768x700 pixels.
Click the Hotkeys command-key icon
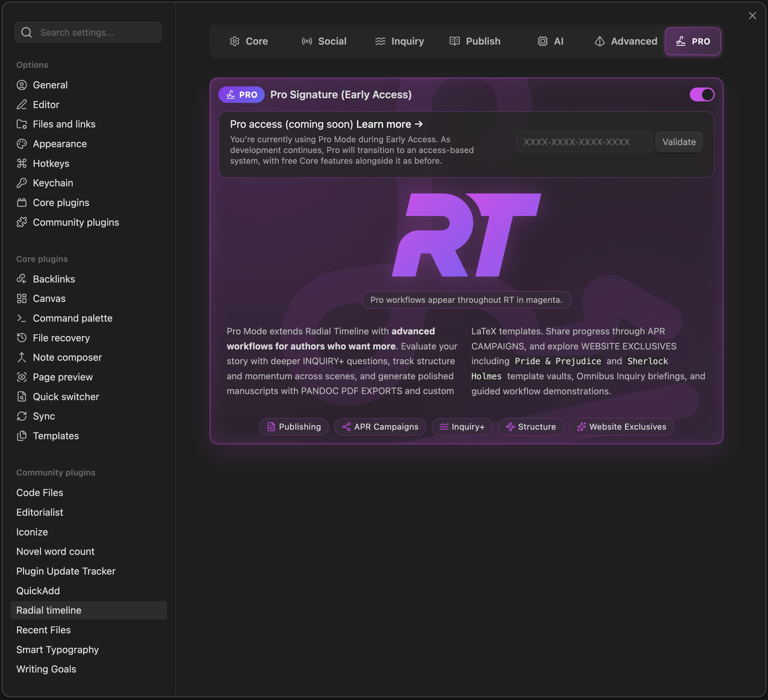[x=22, y=163]
